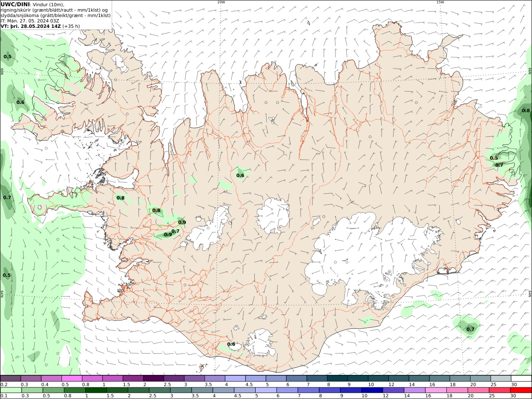Click the '0.2' tick label on the top legend row
This screenshot has width=532, height=399.
point(3,384)
